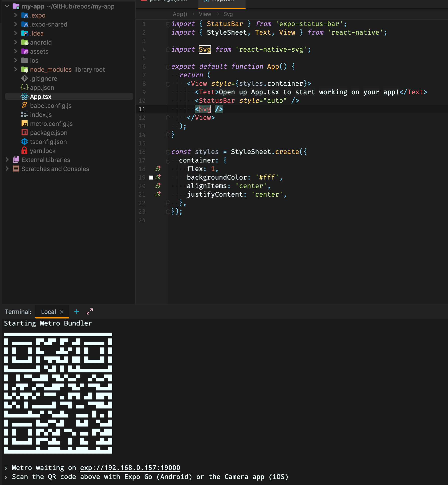This screenshot has width=448, height=485.
Task: Fold the import block at line 1
Action: (x=168, y=24)
